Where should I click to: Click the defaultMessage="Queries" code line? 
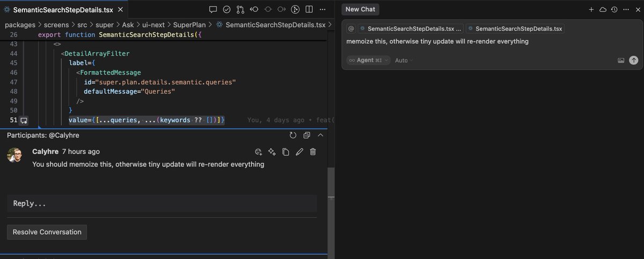pyautogui.click(x=130, y=91)
